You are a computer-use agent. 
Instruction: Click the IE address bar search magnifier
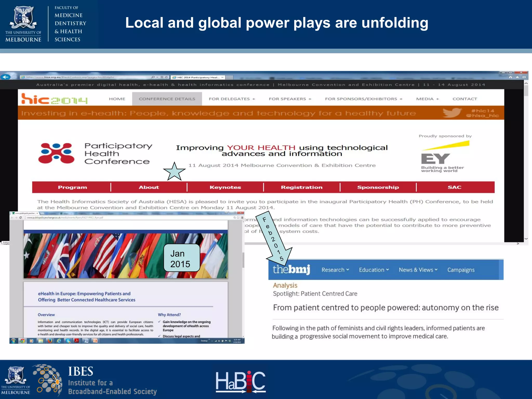pos(153,77)
